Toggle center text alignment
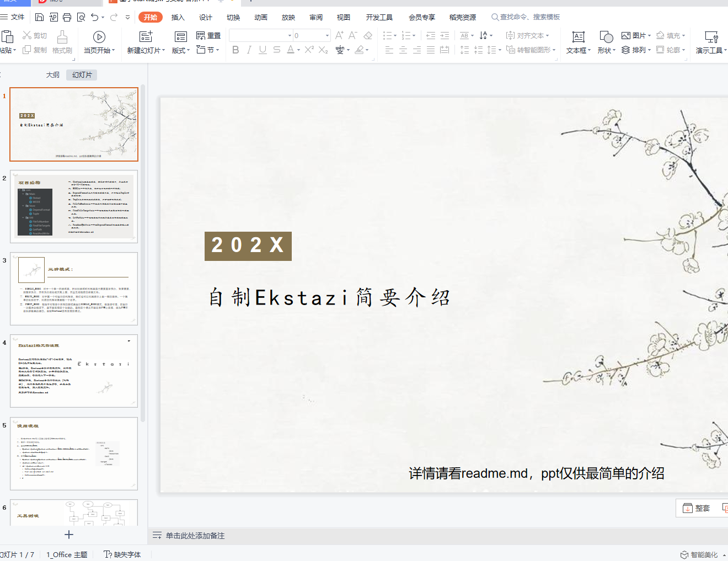728x561 pixels. 403,50
